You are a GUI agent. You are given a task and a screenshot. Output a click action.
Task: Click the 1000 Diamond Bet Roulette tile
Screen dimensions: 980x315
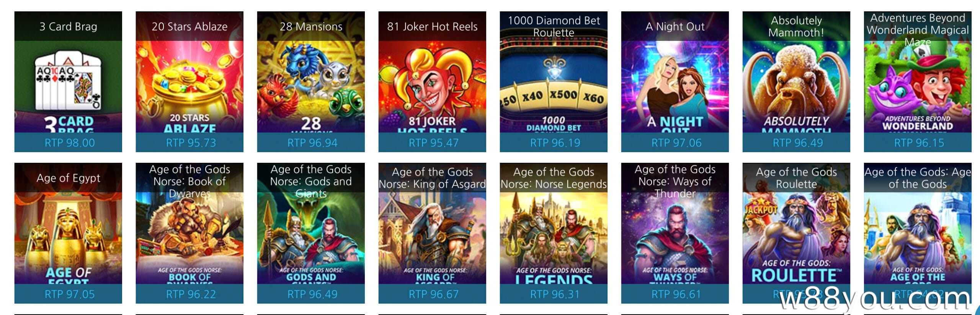[554, 81]
